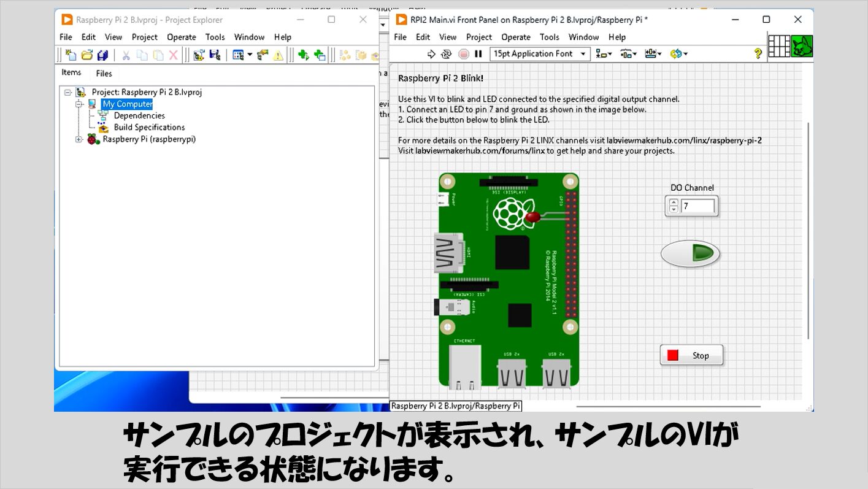Viewport: 868px width, 489px height.
Task: Switch to the Files tab
Action: 104,73
